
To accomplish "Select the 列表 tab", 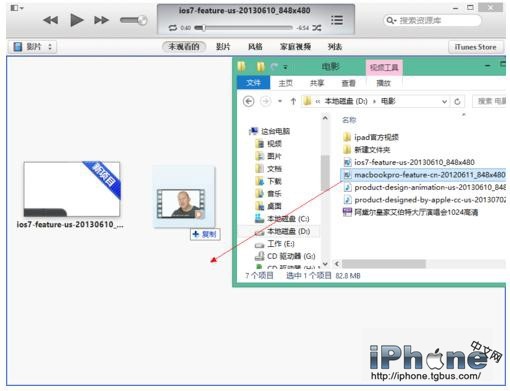I will pos(335,47).
